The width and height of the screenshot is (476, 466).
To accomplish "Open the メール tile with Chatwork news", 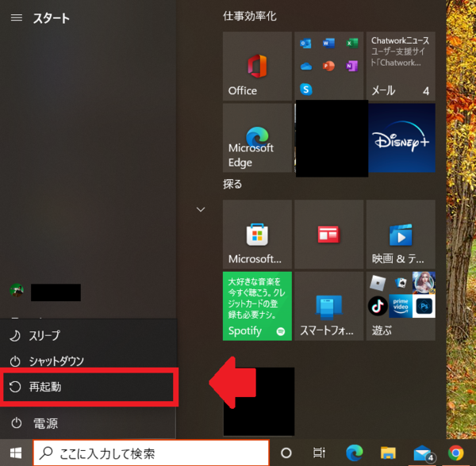I will click(401, 66).
